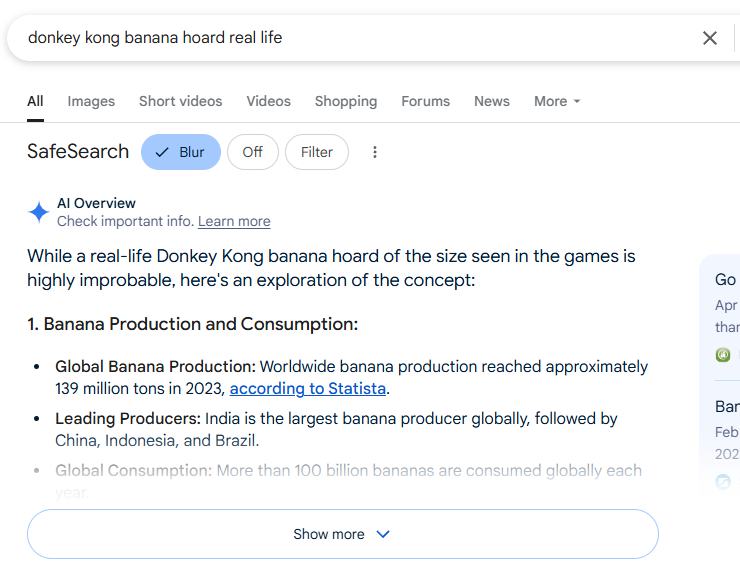
Task: Open the Short videos tab
Action: 180,101
